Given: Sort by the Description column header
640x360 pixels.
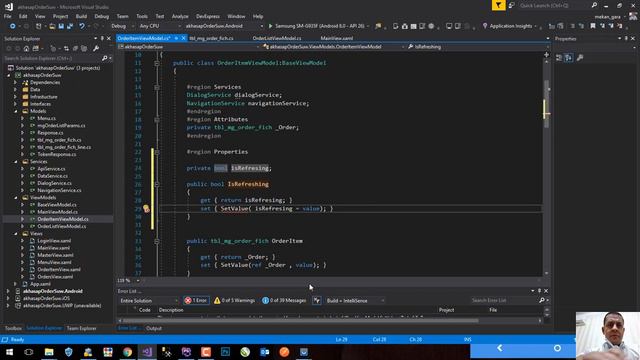Looking at the screenshot, I should pos(171,310).
